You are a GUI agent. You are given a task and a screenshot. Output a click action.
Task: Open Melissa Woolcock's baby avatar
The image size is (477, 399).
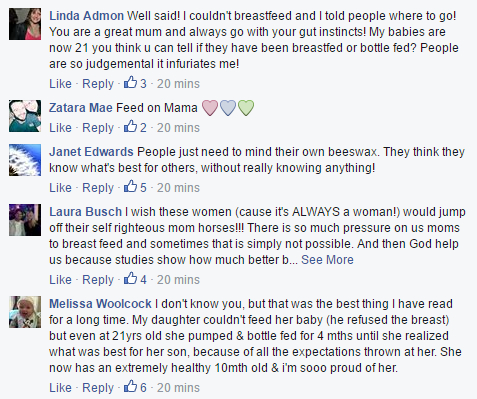pos(25,312)
